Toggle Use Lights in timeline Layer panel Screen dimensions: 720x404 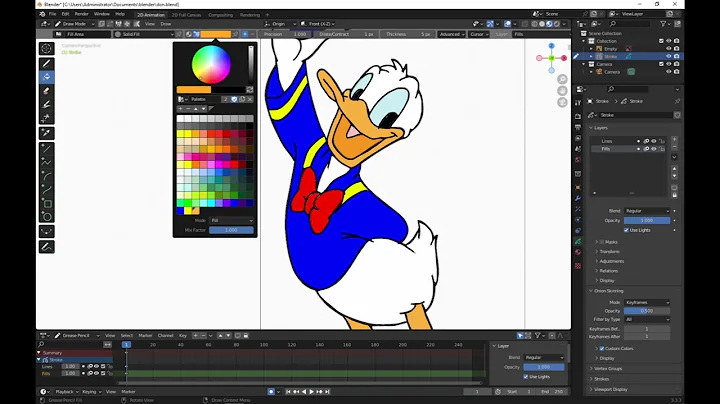point(526,376)
